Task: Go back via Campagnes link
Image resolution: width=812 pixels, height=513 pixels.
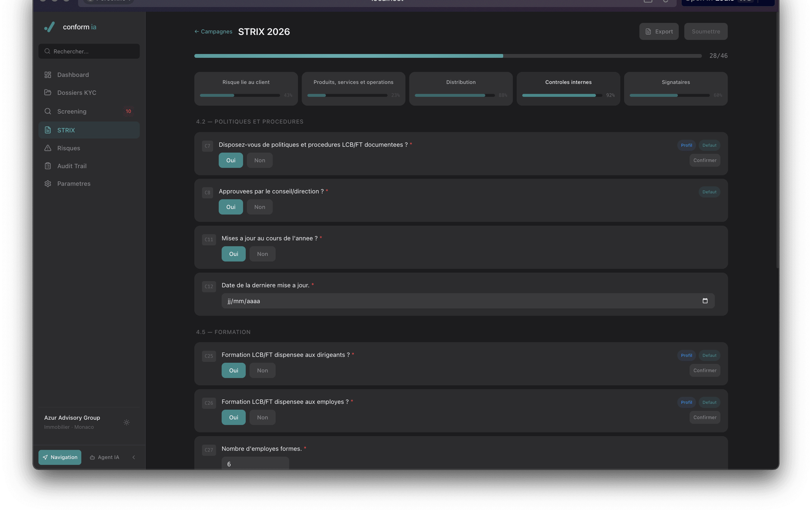Action: click(x=213, y=31)
